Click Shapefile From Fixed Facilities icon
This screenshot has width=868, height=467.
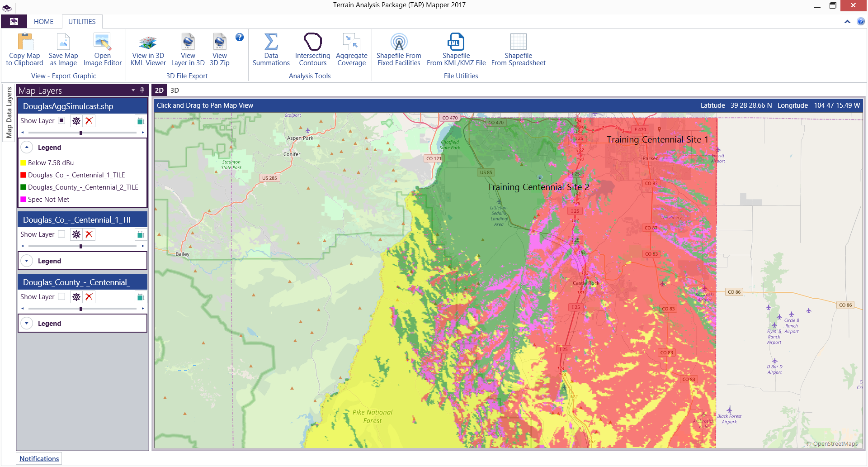(399, 42)
